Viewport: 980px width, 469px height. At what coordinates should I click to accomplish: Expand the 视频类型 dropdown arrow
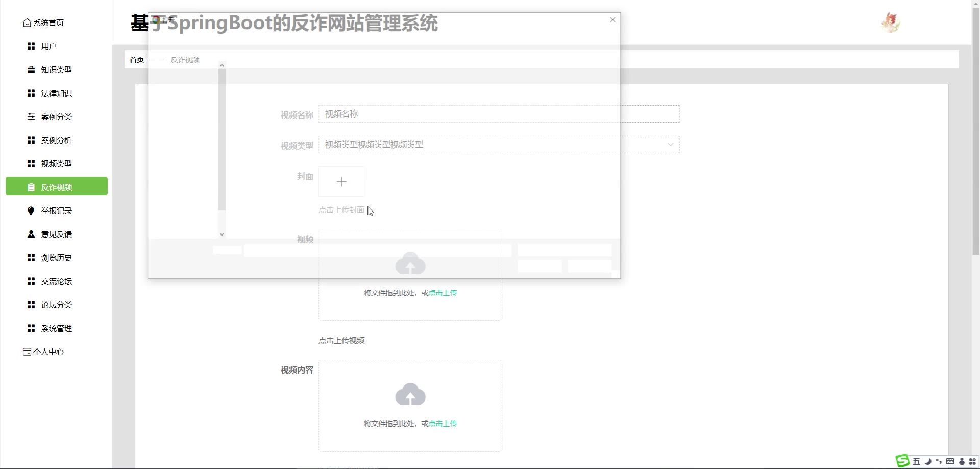tap(670, 145)
